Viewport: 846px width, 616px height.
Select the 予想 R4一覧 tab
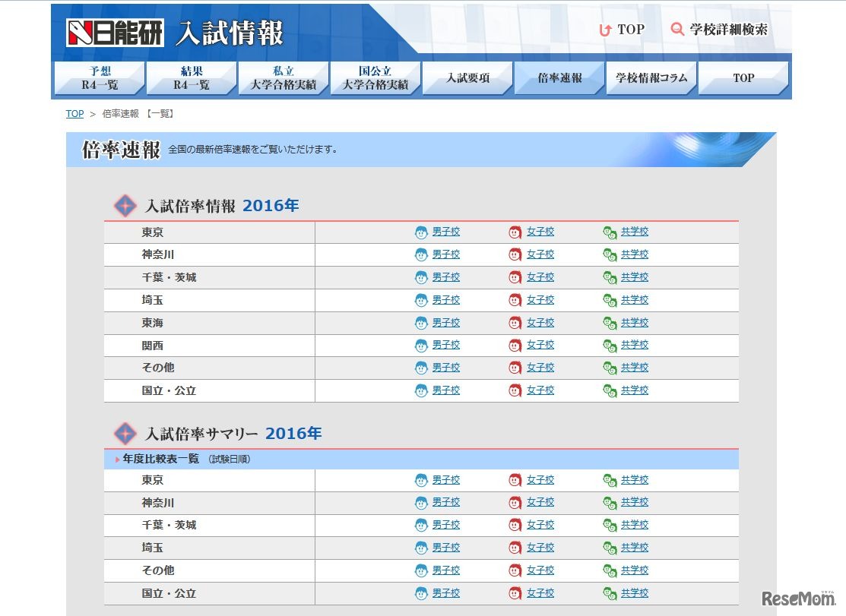tap(98, 77)
